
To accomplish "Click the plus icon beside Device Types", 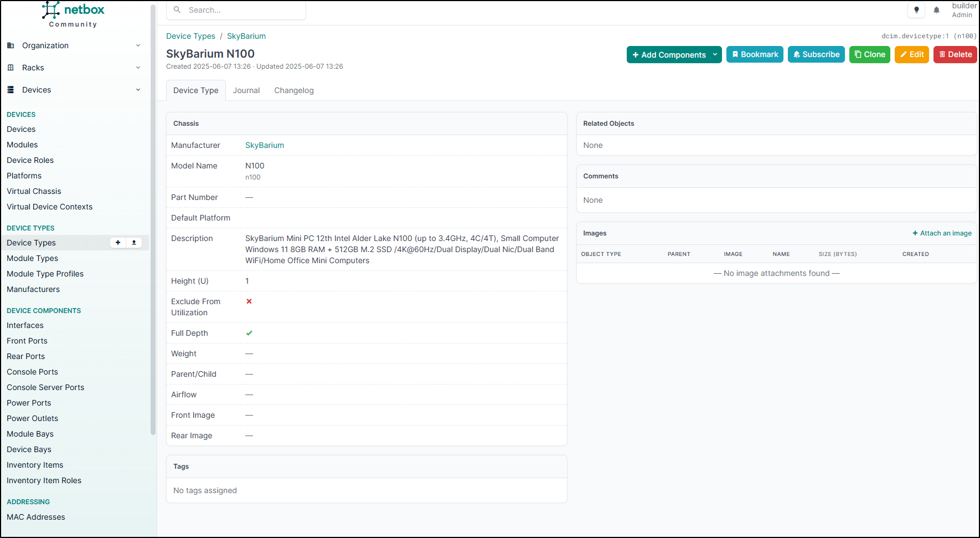I will [x=118, y=243].
